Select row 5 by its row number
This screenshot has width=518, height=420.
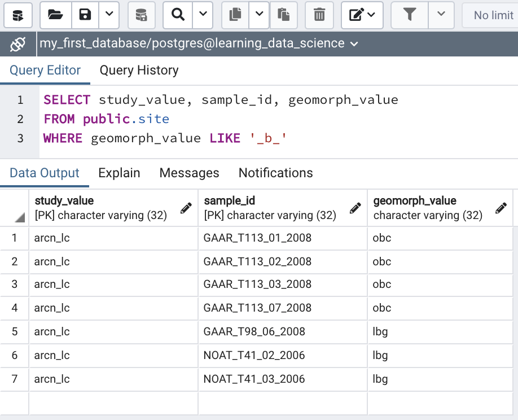(x=15, y=331)
